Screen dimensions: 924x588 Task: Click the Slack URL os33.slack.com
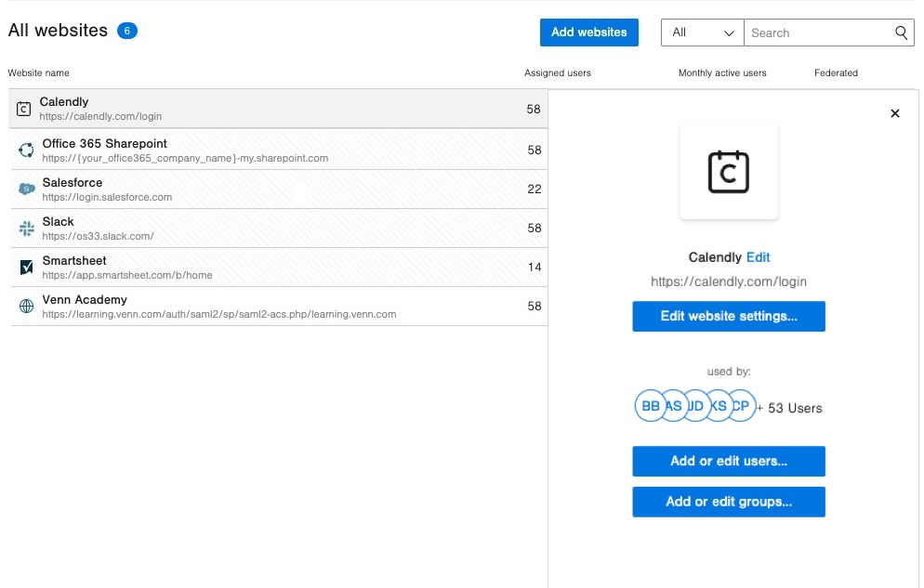[x=98, y=236]
